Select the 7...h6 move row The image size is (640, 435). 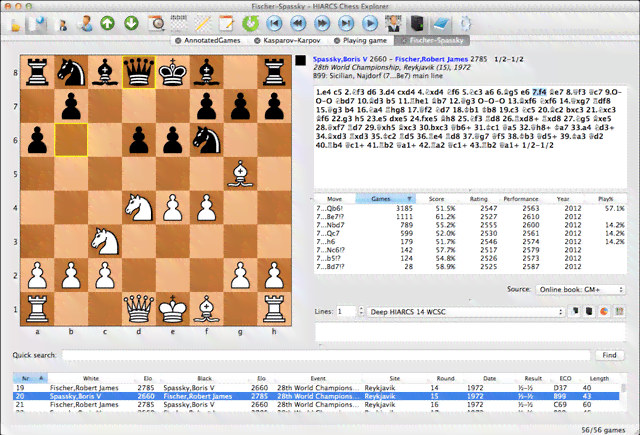pos(470,242)
